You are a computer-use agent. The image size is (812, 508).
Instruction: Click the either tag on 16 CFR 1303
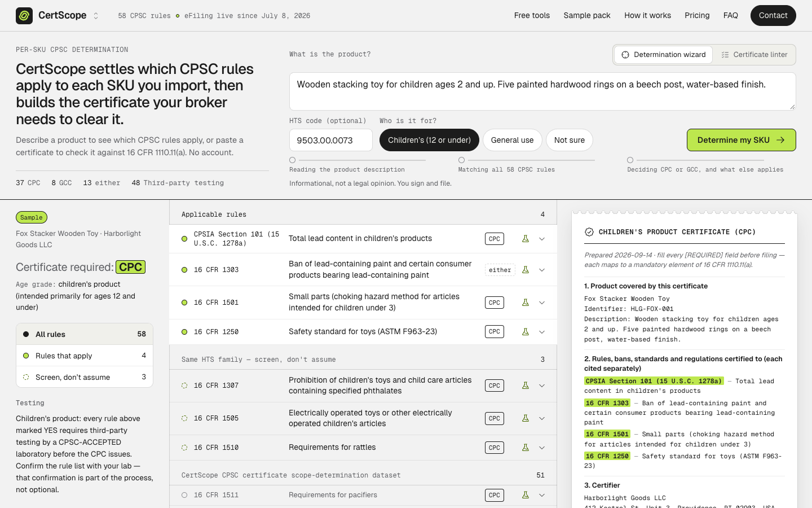point(500,270)
